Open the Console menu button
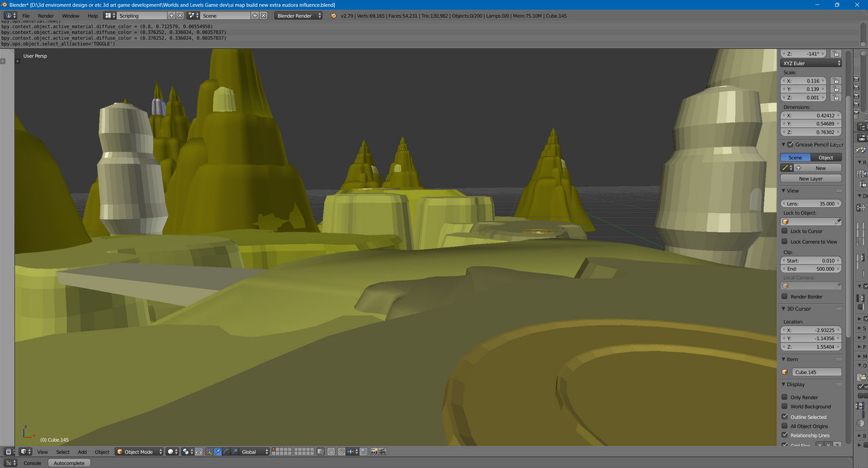868x468 pixels. tap(33, 463)
